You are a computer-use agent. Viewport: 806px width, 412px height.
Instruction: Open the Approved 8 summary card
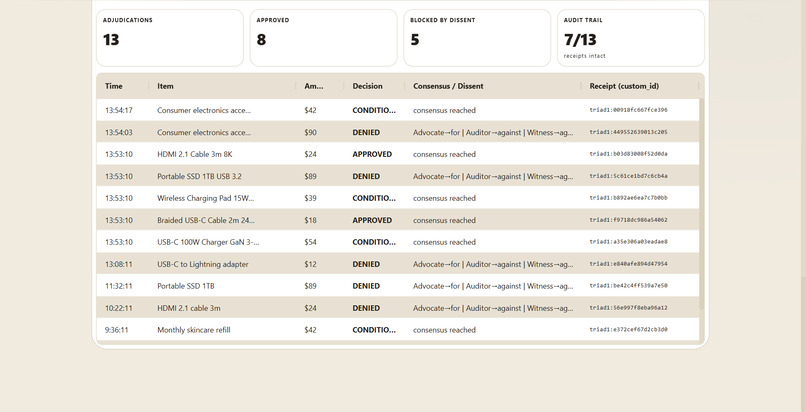coord(323,38)
